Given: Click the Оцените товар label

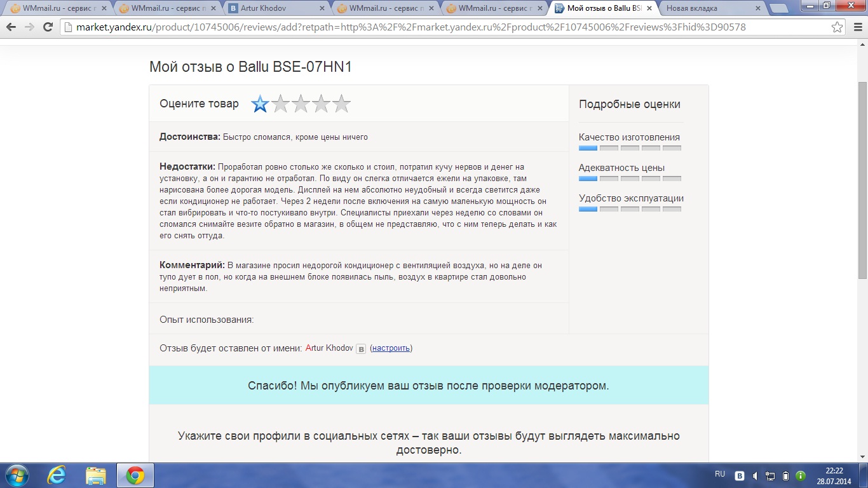Looking at the screenshot, I should click(199, 104).
